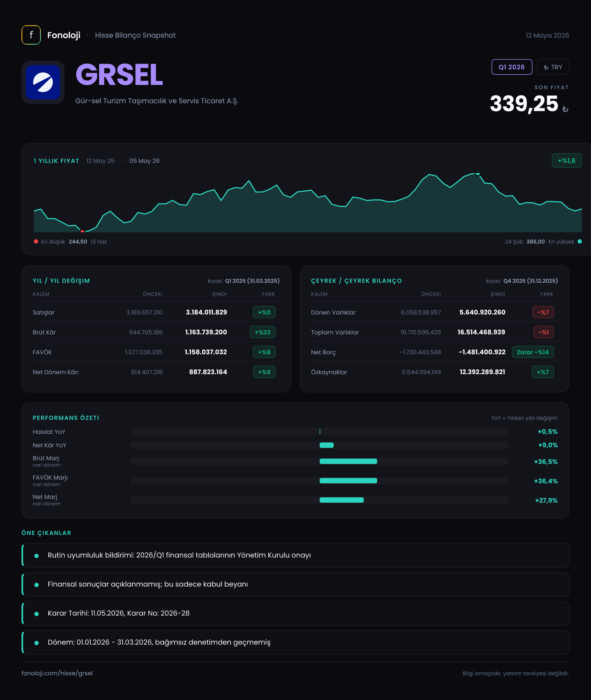This screenshot has height=700, width=591.
Task: Click the Net Marj progress bar
Action: (320, 500)
